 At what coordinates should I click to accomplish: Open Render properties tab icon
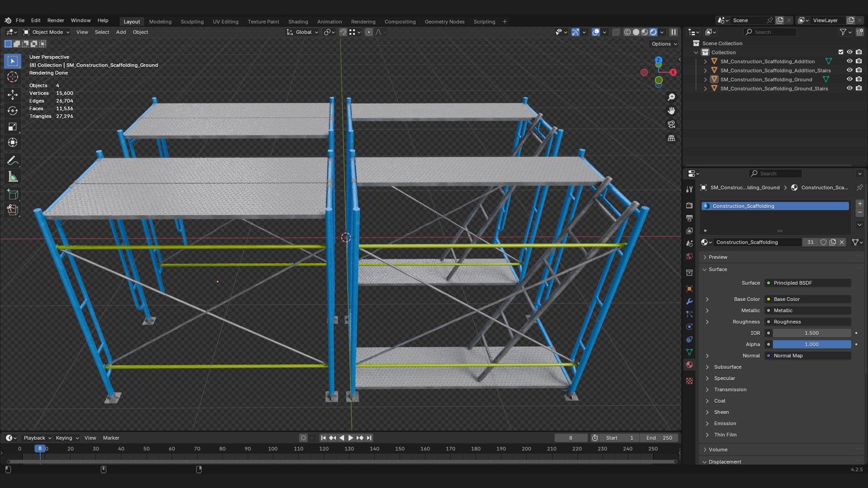[689, 205]
